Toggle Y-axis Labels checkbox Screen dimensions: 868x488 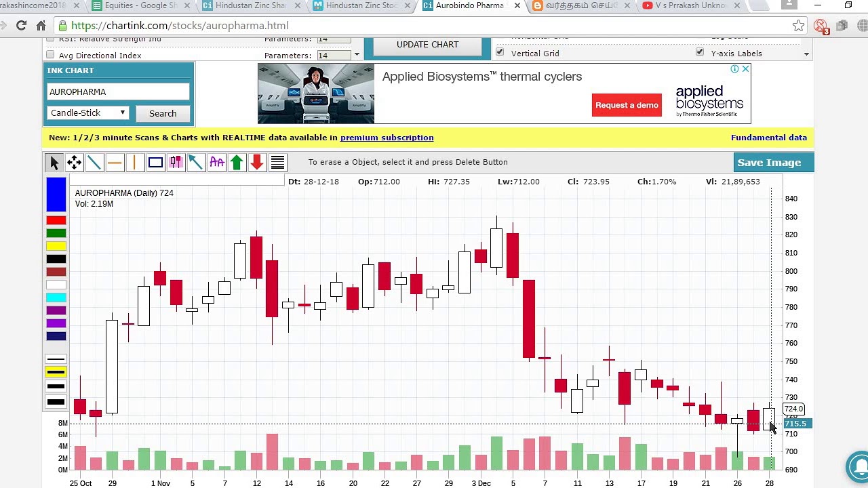700,52
